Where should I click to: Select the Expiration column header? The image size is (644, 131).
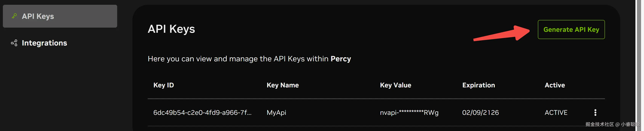coord(478,85)
